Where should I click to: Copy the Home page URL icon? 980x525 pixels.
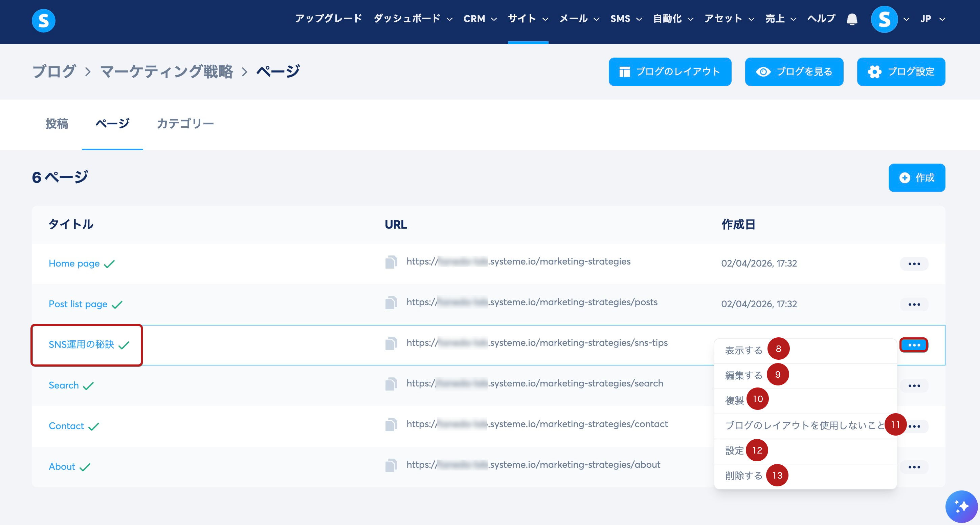pyautogui.click(x=391, y=262)
